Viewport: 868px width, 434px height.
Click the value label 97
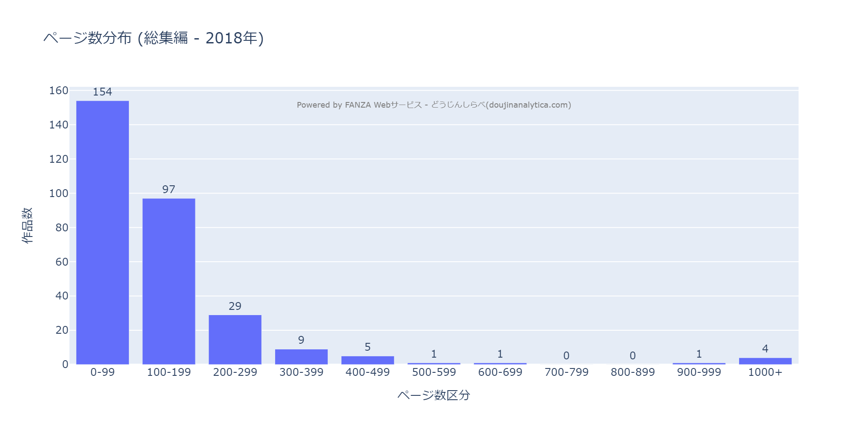[x=169, y=190]
